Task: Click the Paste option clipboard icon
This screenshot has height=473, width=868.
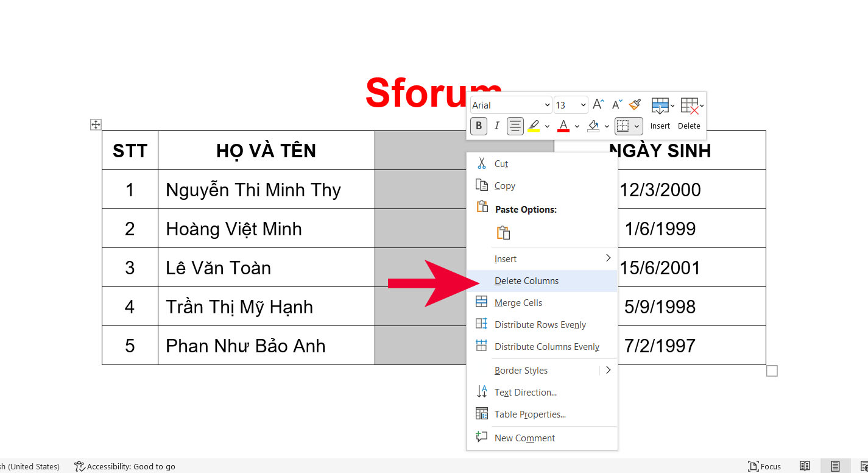Action: coord(503,233)
